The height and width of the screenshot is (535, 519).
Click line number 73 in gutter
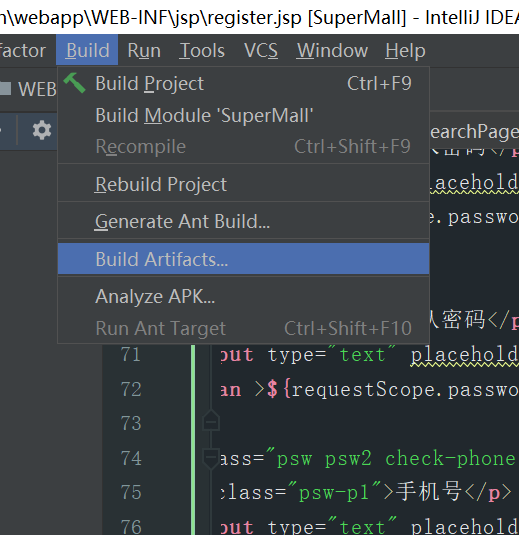pos(131,423)
